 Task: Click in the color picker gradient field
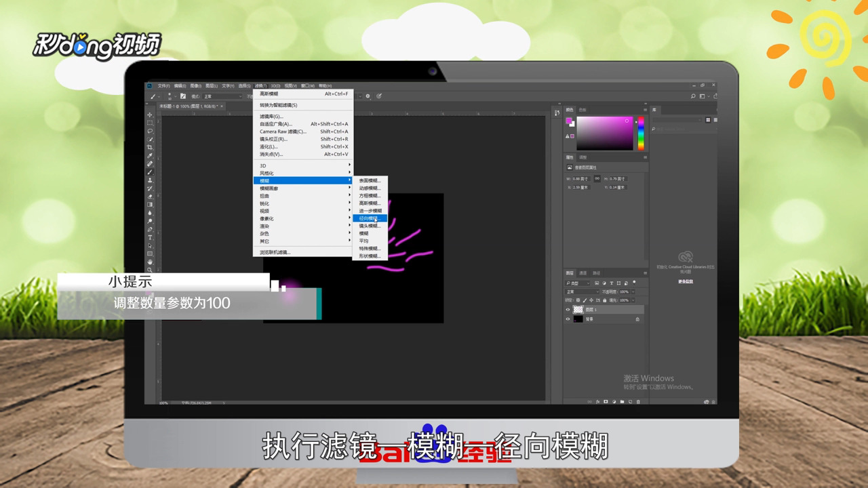pyautogui.click(x=605, y=134)
